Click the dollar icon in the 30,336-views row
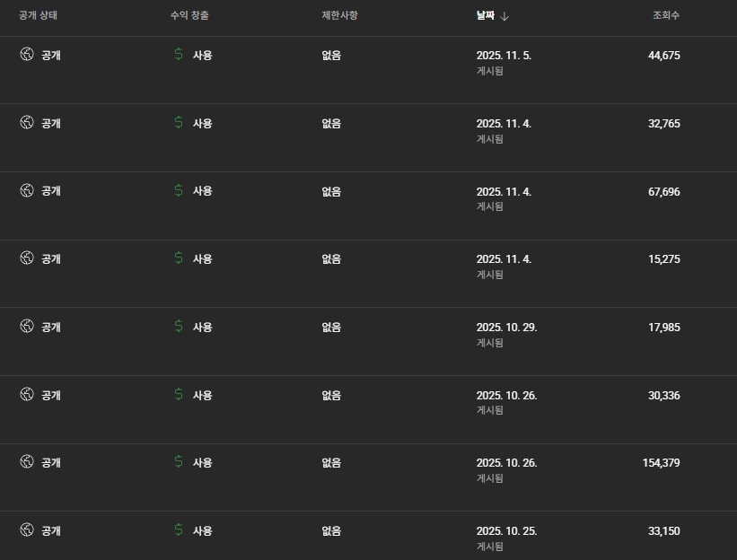This screenshot has width=737, height=560. 179,395
